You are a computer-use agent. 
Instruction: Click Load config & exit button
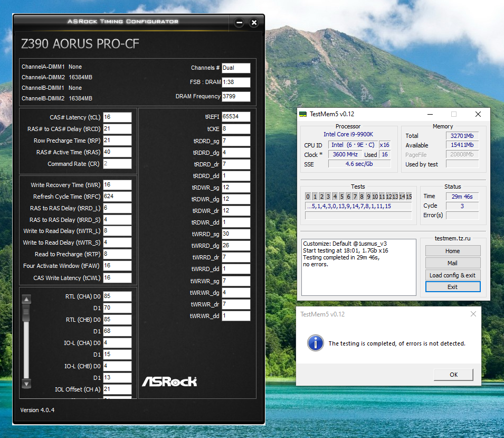click(453, 275)
